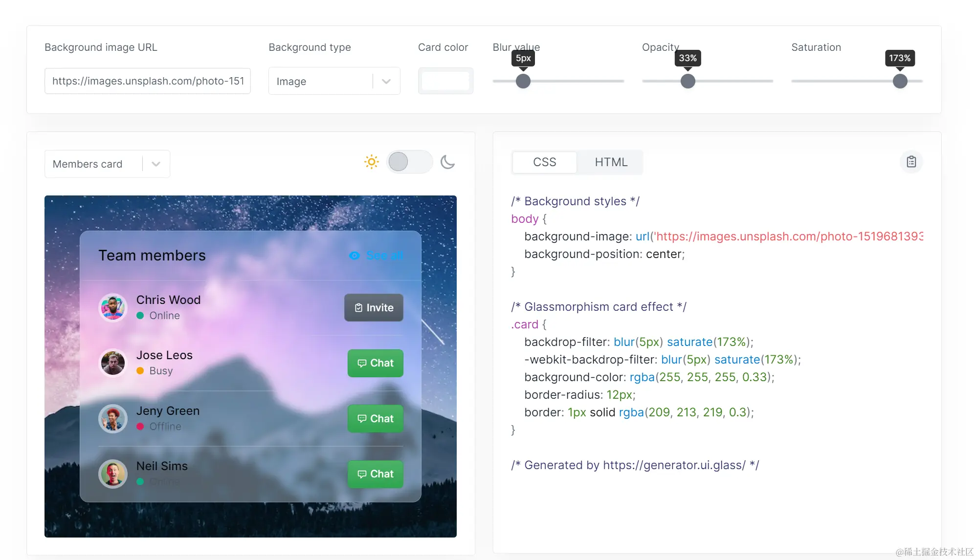Viewport: 977px width, 560px height.
Task: Click Neil Sims's avatar picture
Action: point(113,474)
